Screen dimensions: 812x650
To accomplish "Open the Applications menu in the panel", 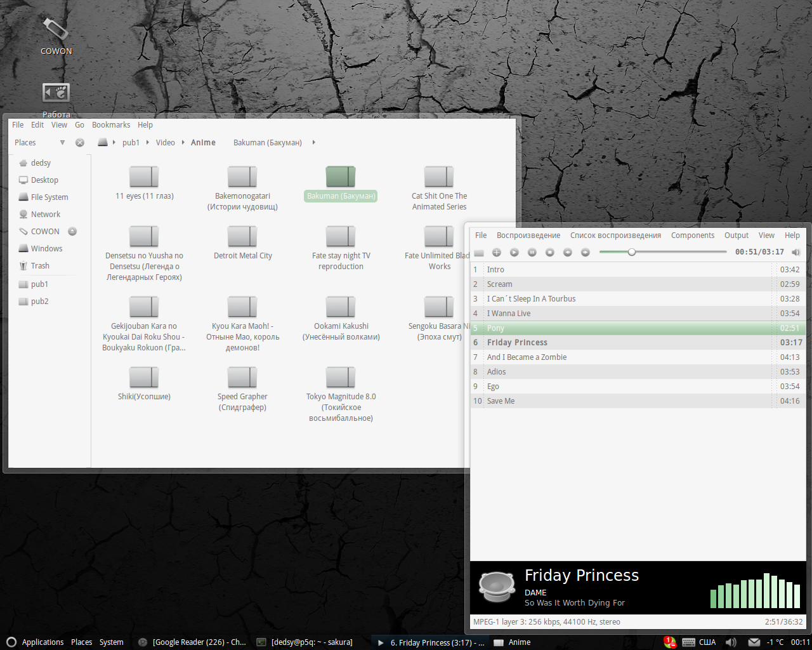I will point(43,642).
